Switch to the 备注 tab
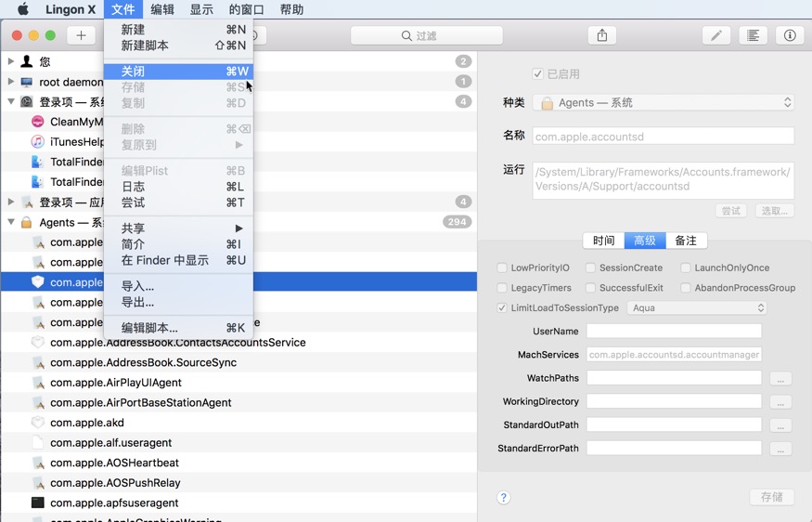 686,241
